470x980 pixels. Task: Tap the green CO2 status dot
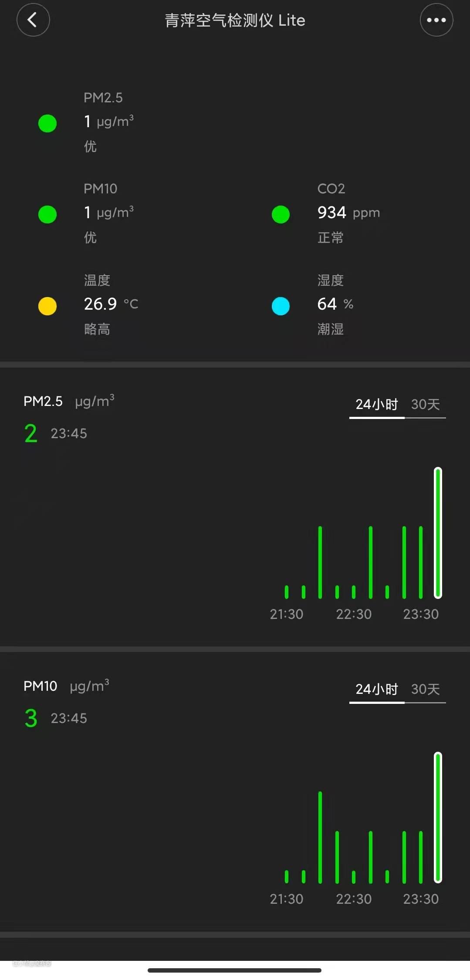click(281, 214)
